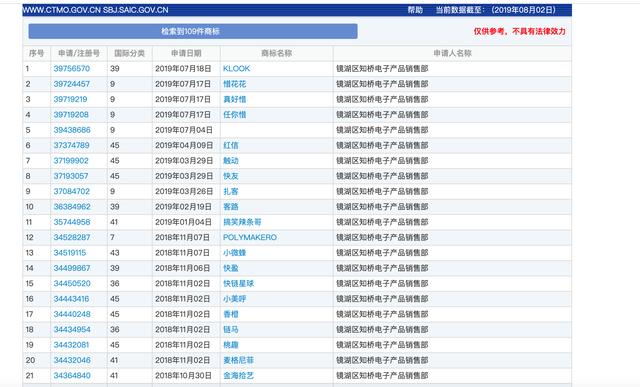Open registration number 37374789
Image resolution: width=640 pixels, height=387 pixels.
point(71,145)
